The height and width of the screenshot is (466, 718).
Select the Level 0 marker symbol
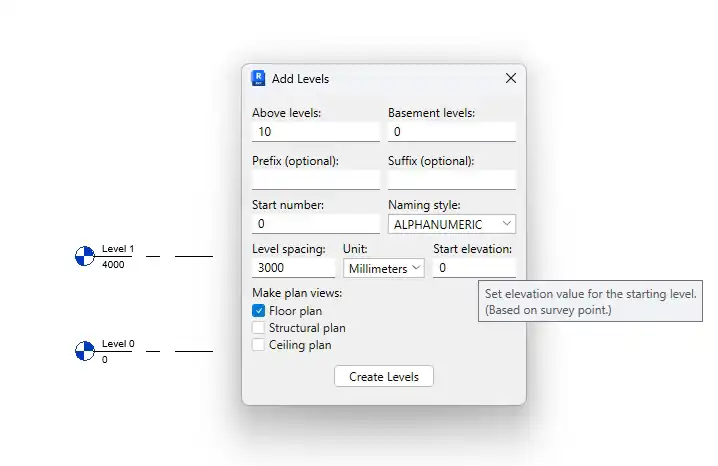pyautogui.click(x=85, y=351)
